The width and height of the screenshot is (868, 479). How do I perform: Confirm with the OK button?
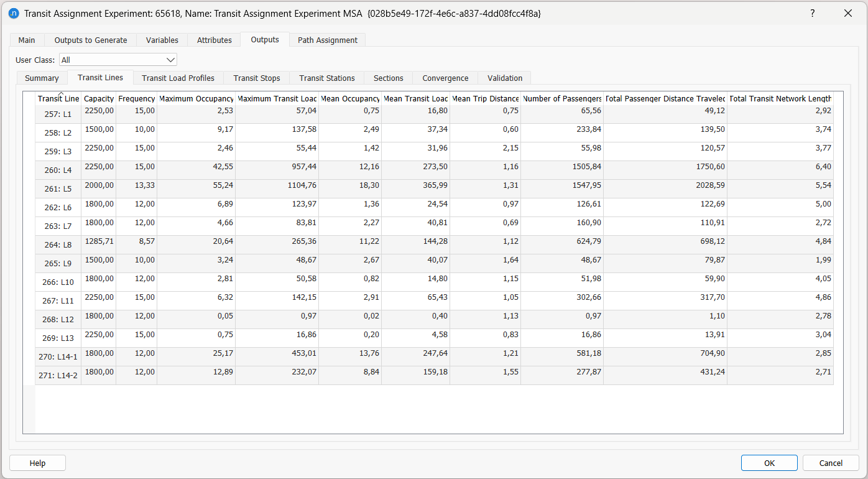(x=769, y=463)
